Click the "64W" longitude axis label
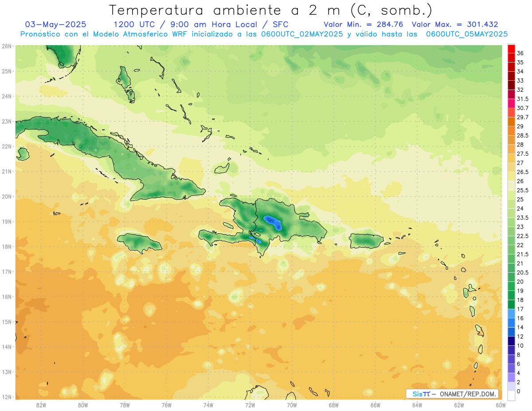532x411 pixels. (417, 405)
